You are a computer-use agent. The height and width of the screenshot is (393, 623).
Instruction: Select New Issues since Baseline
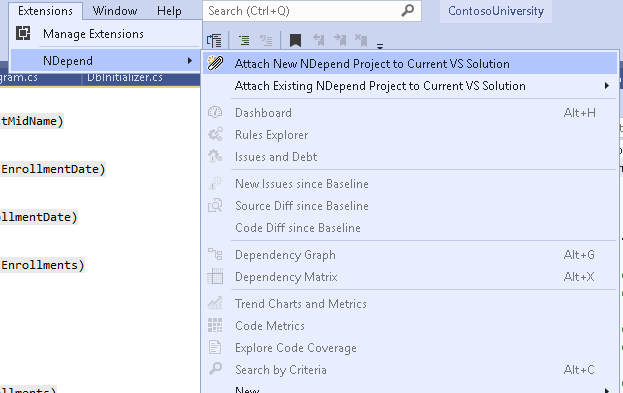tap(410, 184)
